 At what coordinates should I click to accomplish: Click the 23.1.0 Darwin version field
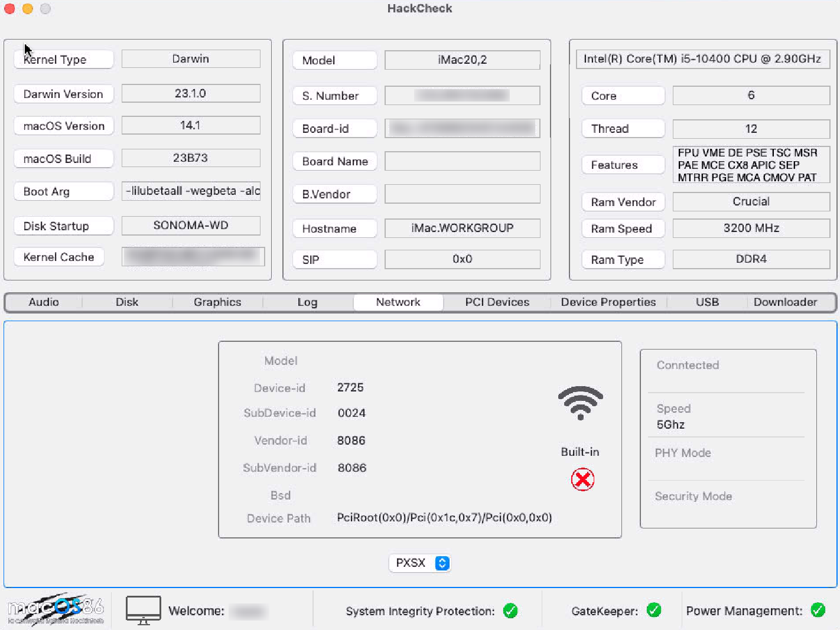(x=191, y=93)
